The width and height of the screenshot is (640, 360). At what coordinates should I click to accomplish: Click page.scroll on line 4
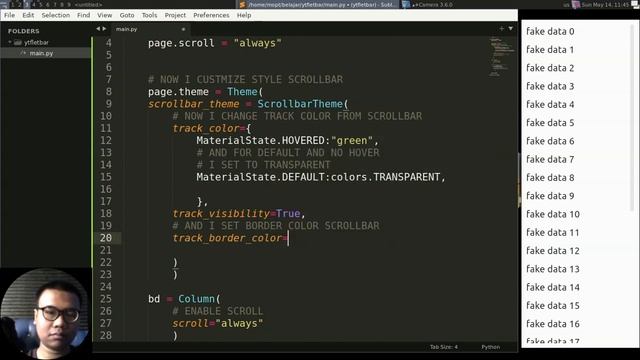181,43
